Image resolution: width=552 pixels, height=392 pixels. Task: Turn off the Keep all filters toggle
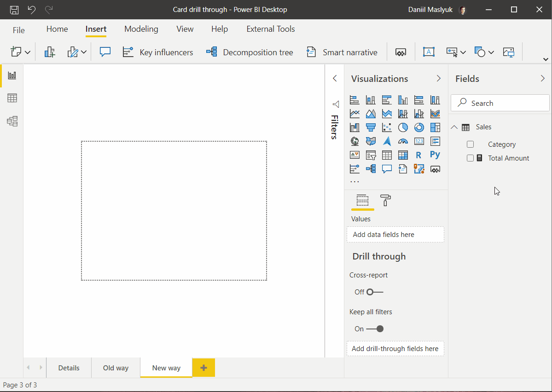click(375, 329)
